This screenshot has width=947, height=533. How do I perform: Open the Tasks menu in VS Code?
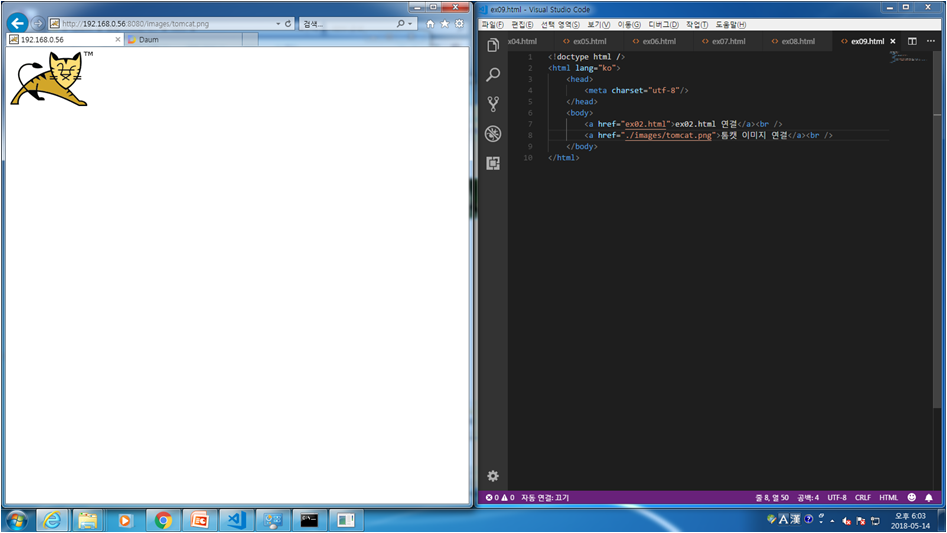pyautogui.click(x=697, y=25)
